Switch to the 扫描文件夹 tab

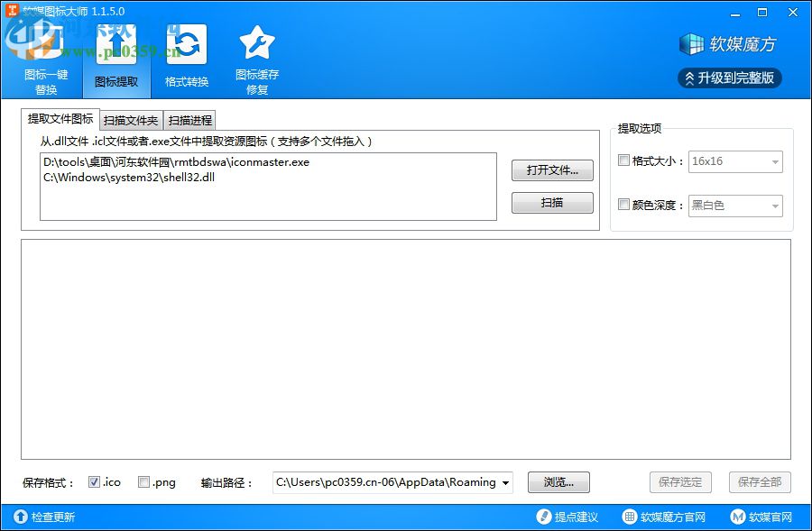click(134, 119)
